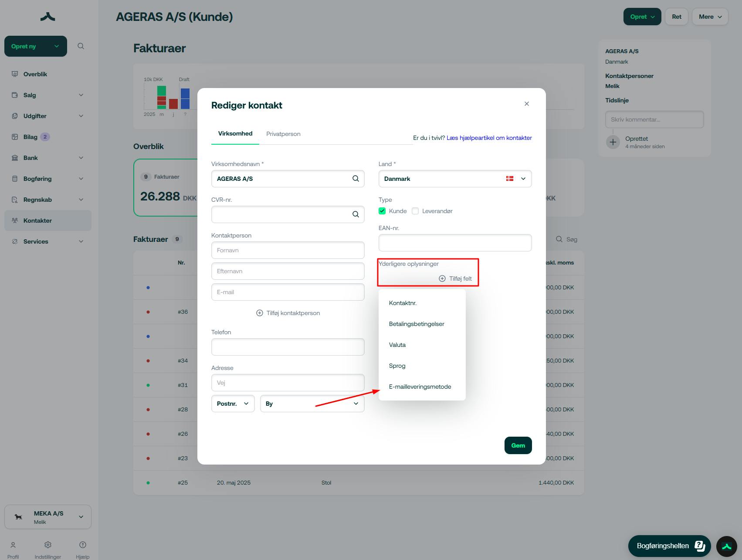Screen dimensions: 742x560
Task: Click Tilføj kontaktperson link
Action: coord(288,313)
